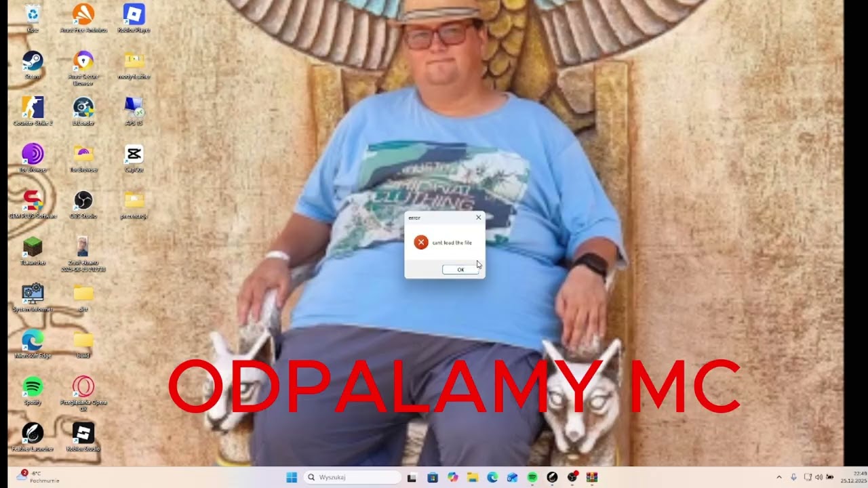Open the Avast Free Antivirus desktop icon
The width and height of the screenshot is (868, 488).
(83, 18)
